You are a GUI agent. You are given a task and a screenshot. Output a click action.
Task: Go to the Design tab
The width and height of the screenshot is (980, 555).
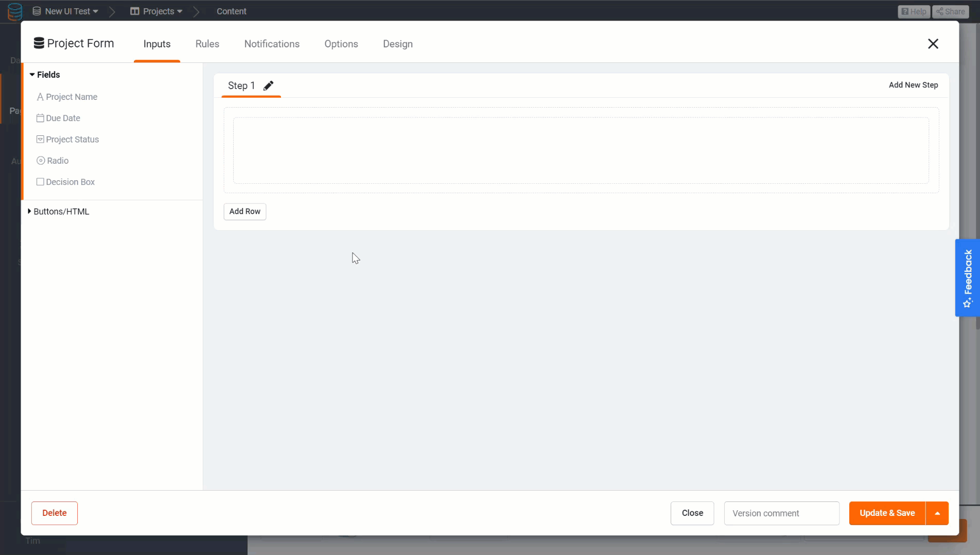click(x=398, y=44)
